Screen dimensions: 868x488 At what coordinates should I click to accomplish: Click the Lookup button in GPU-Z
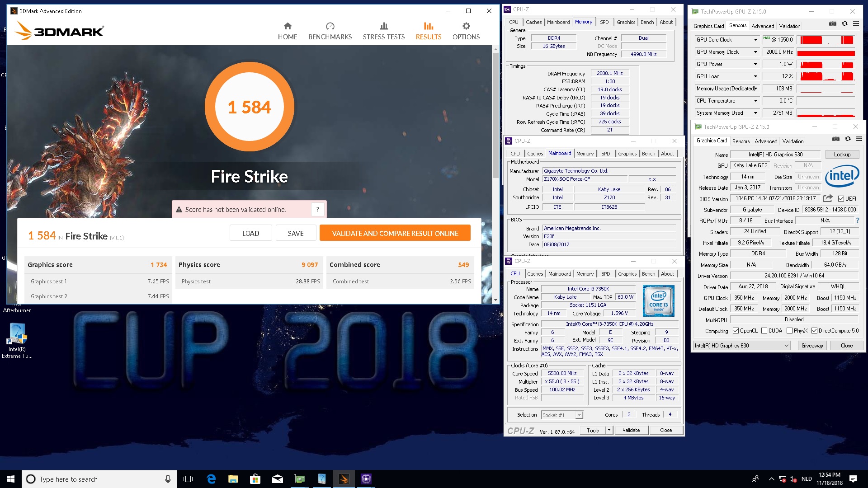842,155
